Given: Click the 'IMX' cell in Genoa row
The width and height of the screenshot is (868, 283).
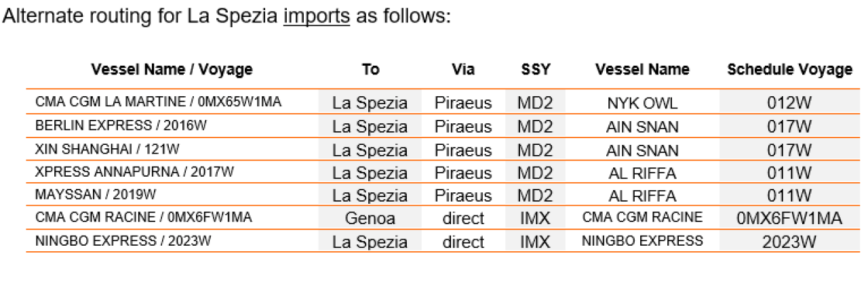Looking at the screenshot, I should 536,219.
